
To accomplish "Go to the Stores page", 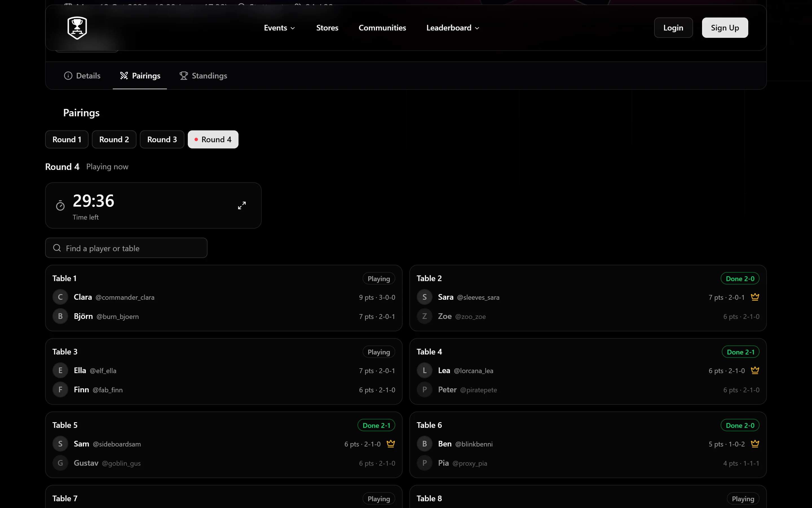I will tap(327, 28).
